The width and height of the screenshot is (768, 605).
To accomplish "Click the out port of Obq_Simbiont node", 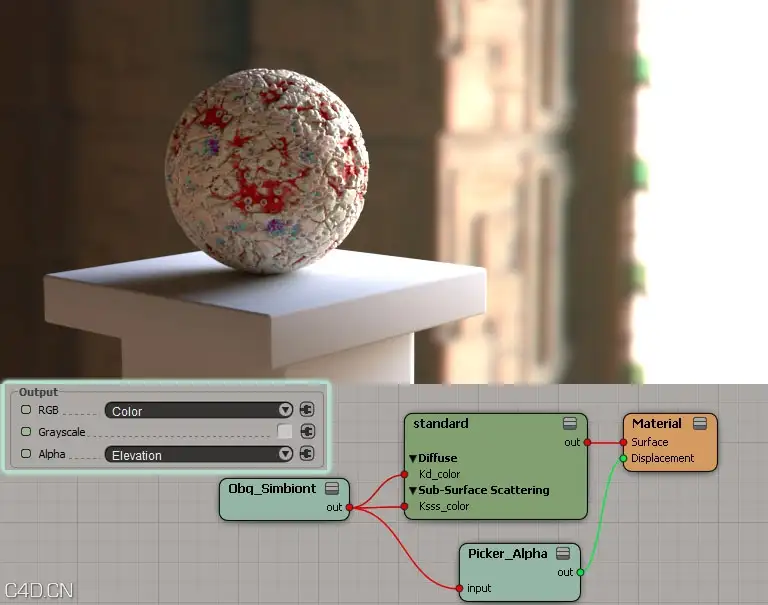I will tap(349, 508).
